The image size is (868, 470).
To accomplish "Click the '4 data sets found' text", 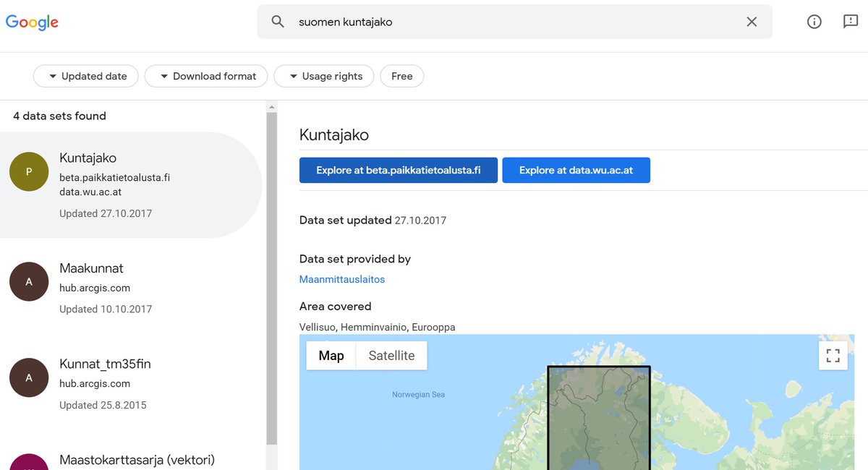I will point(60,116).
